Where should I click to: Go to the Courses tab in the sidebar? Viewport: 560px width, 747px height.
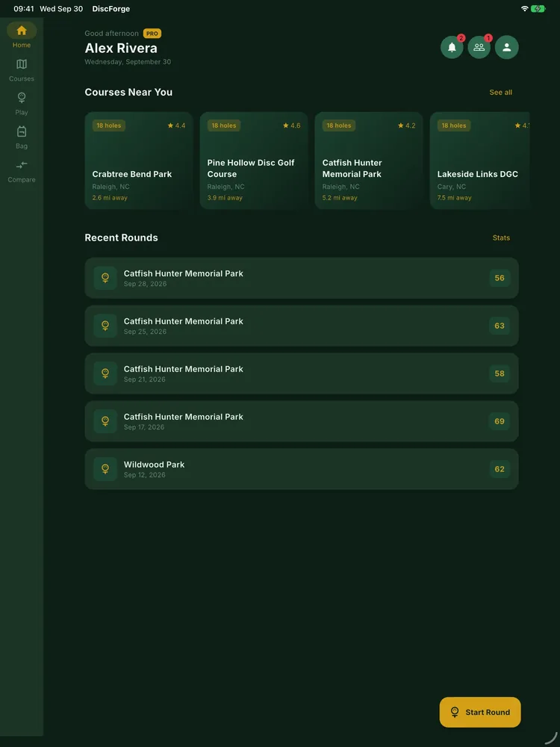tap(22, 69)
